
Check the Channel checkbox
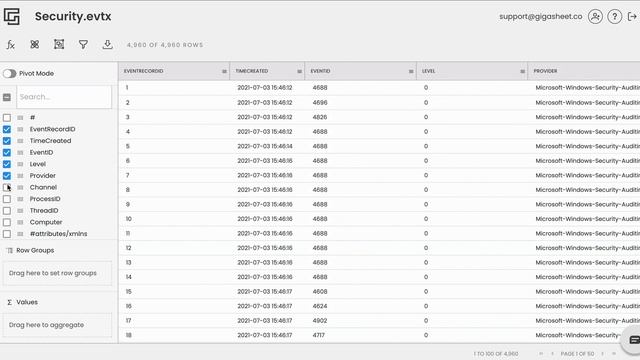pyautogui.click(x=7, y=187)
